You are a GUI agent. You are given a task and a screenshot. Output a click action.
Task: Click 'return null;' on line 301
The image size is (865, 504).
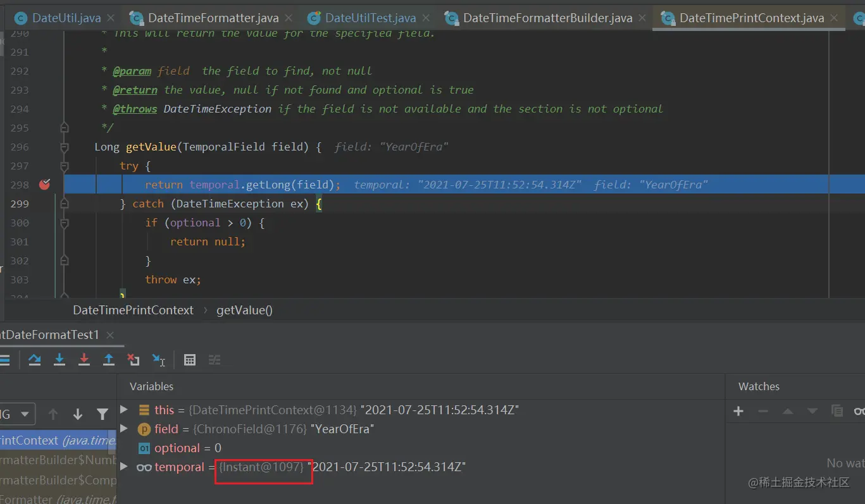click(208, 242)
